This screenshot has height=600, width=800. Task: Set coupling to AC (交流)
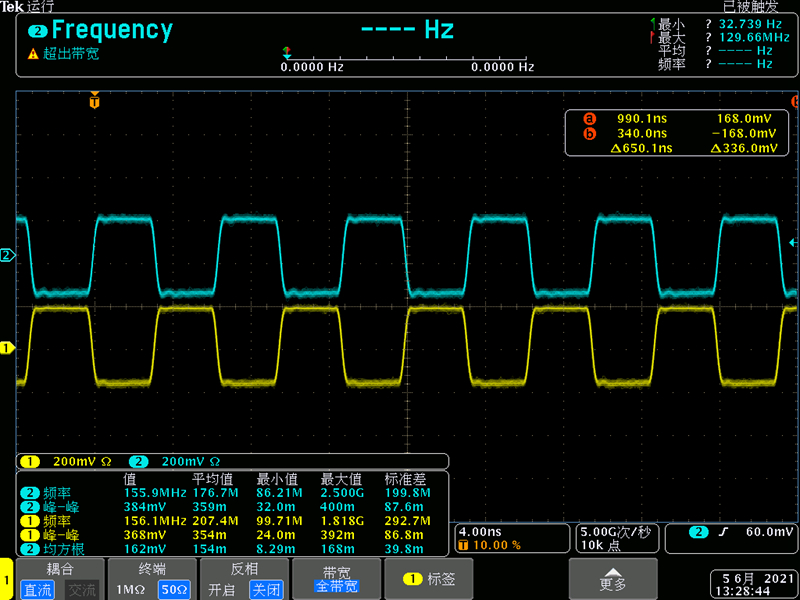tap(82, 589)
